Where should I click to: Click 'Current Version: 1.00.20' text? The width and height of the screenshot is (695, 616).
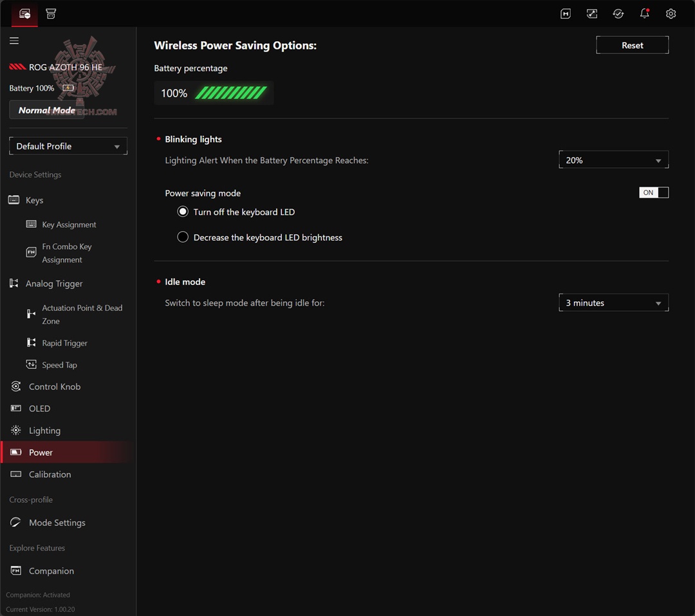point(40,610)
